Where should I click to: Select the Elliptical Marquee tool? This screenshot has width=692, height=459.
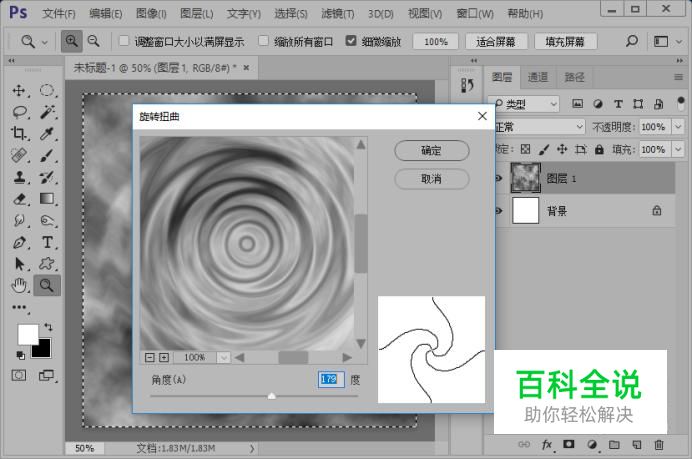(x=47, y=90)
